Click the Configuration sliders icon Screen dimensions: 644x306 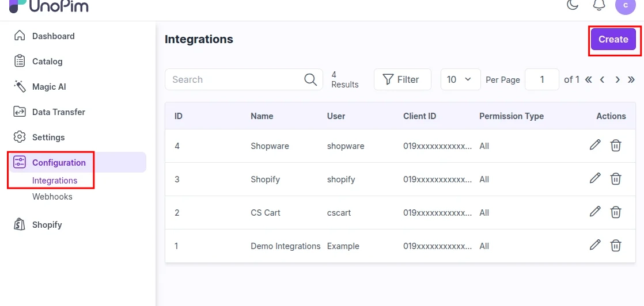tap(20, 162)
